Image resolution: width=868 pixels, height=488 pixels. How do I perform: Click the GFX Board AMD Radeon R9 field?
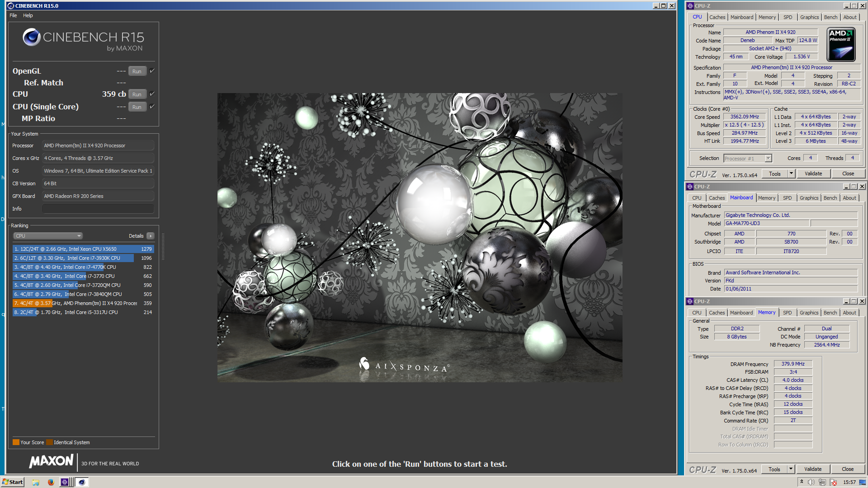(x=98, y=196)
